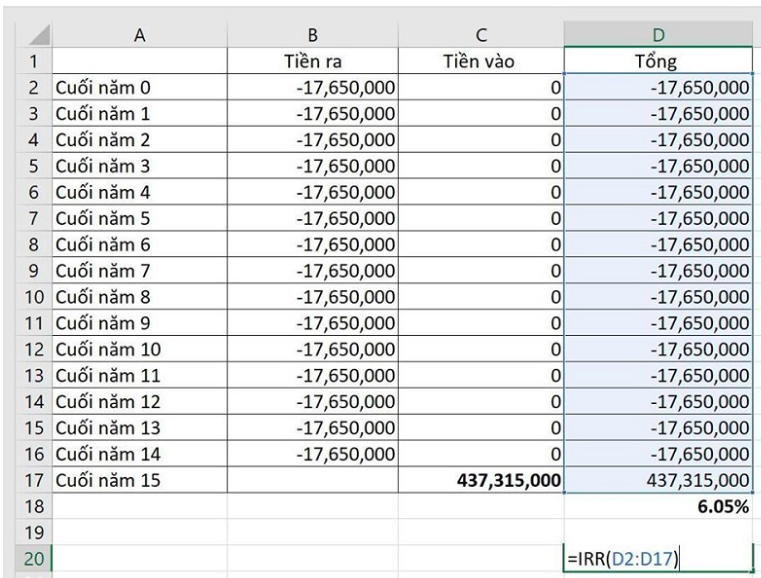Select column B header
The height and width of the screenshot is (578, 761).
[x=313, y=35]
